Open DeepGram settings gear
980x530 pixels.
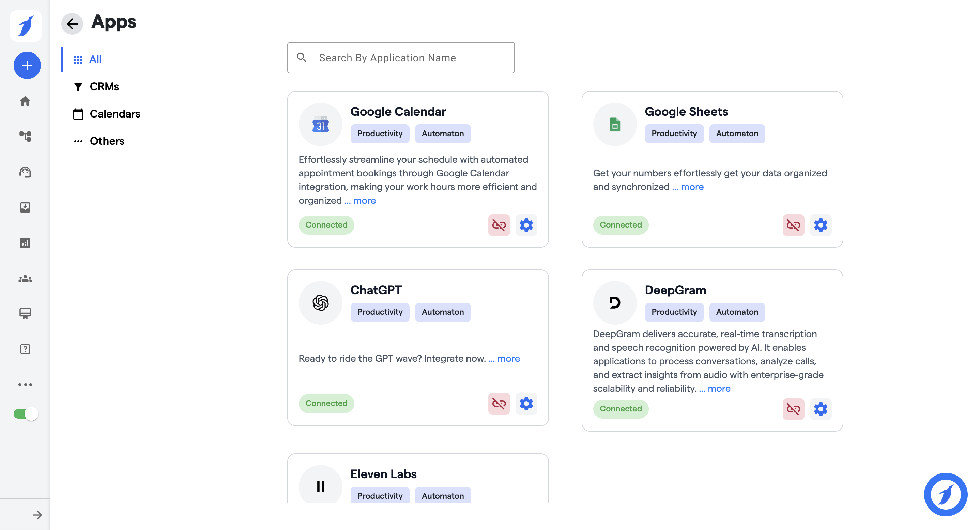click(x=820, y=409)
